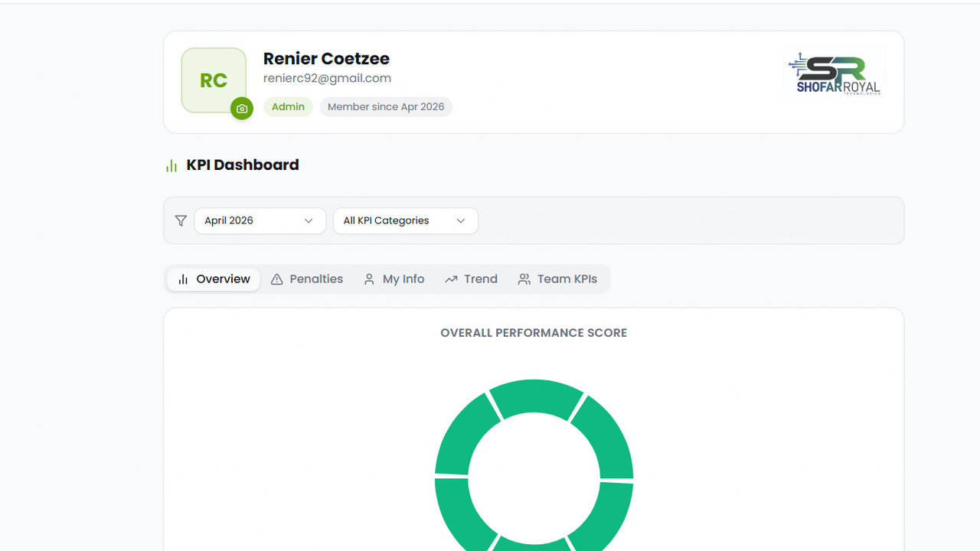Open the April 2026 month dropdown
980x551 pixels.
click(260, 220)
